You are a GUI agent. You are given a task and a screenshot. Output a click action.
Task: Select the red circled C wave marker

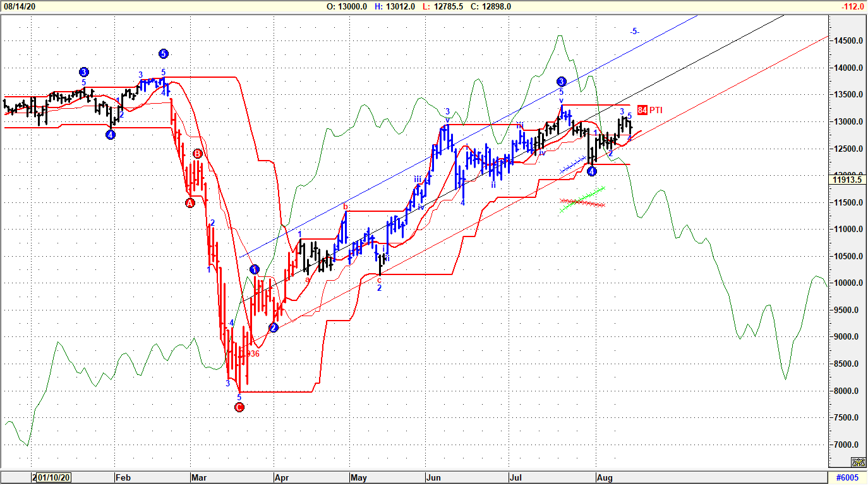239,407
